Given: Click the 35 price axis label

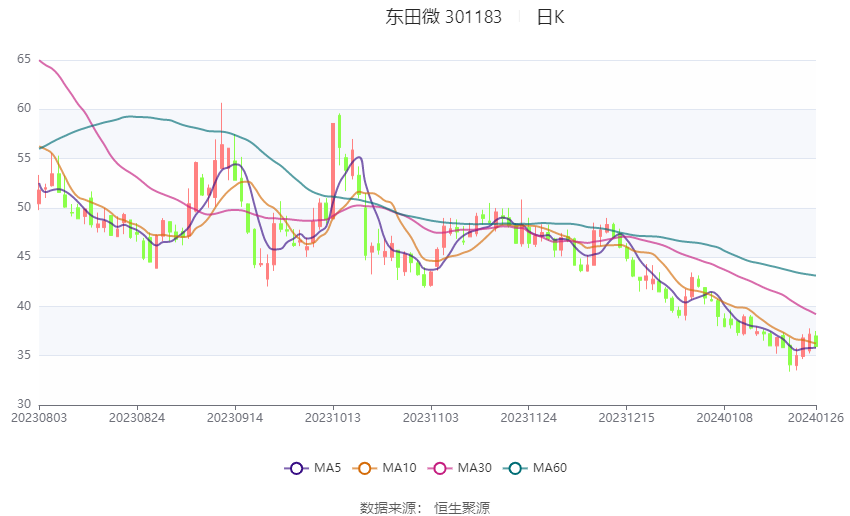Looking at the screenshot, I should [24, 355].
